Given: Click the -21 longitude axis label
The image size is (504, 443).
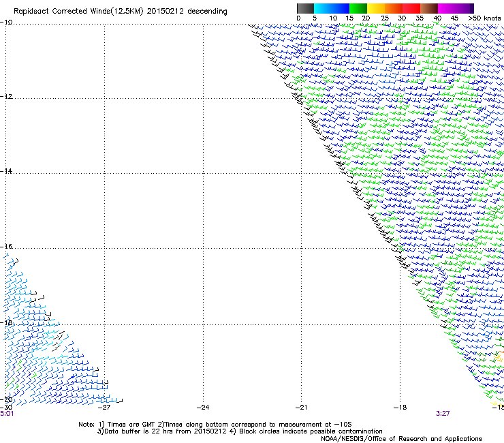Looking at the screenshot, I should [302, 408].
